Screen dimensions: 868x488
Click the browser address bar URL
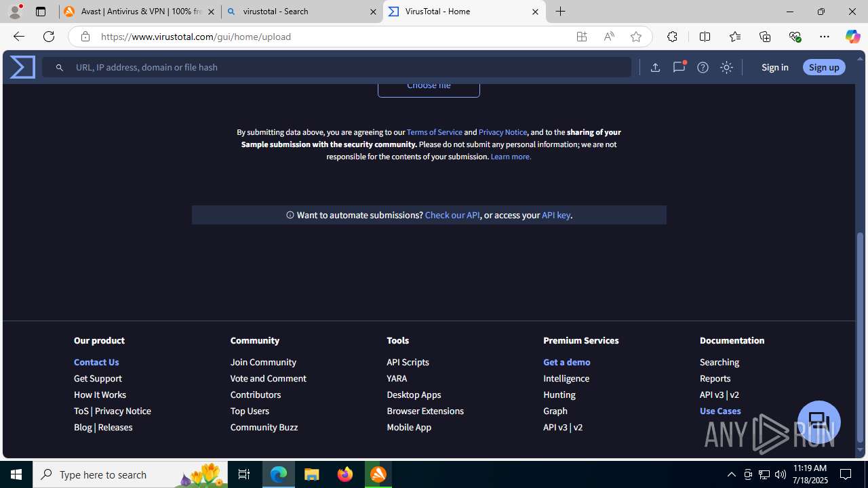196,37
